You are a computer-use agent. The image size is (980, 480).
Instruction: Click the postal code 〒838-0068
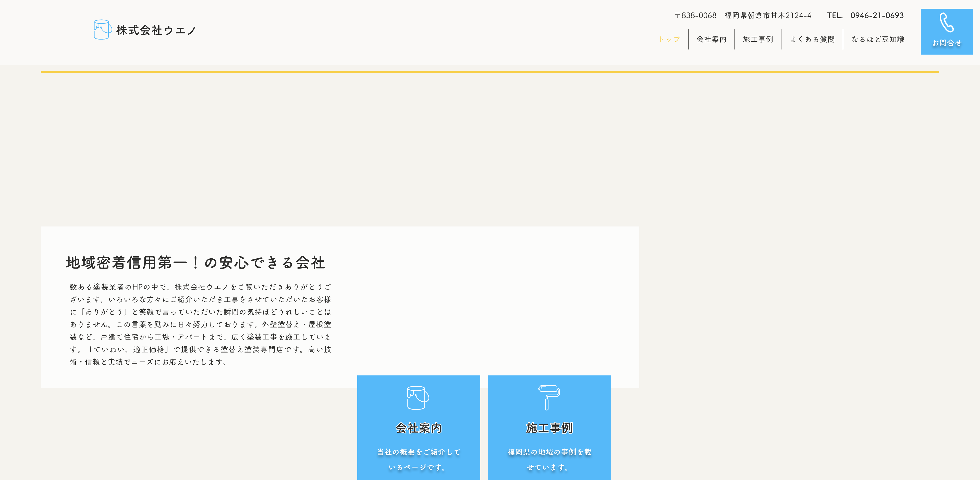click(695, 15)
